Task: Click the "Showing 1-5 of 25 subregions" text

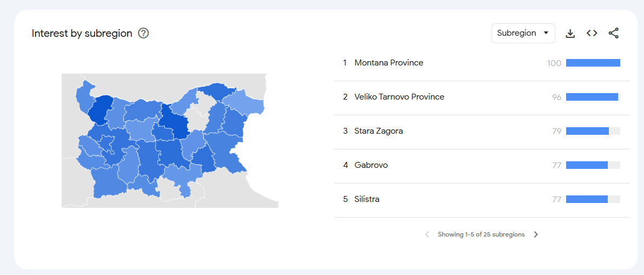Action: click(x=481, y=234)
